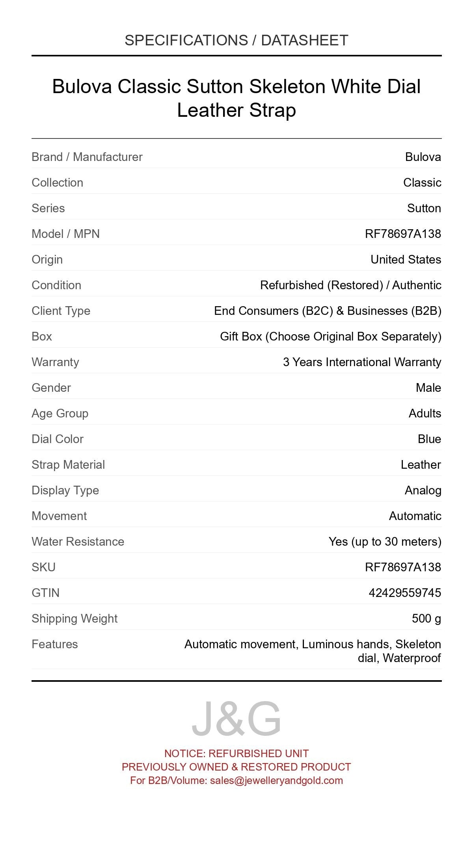The image size is (473, 868).
Task: Select the Model / MPN value RF78697A138
Action: 403,234
